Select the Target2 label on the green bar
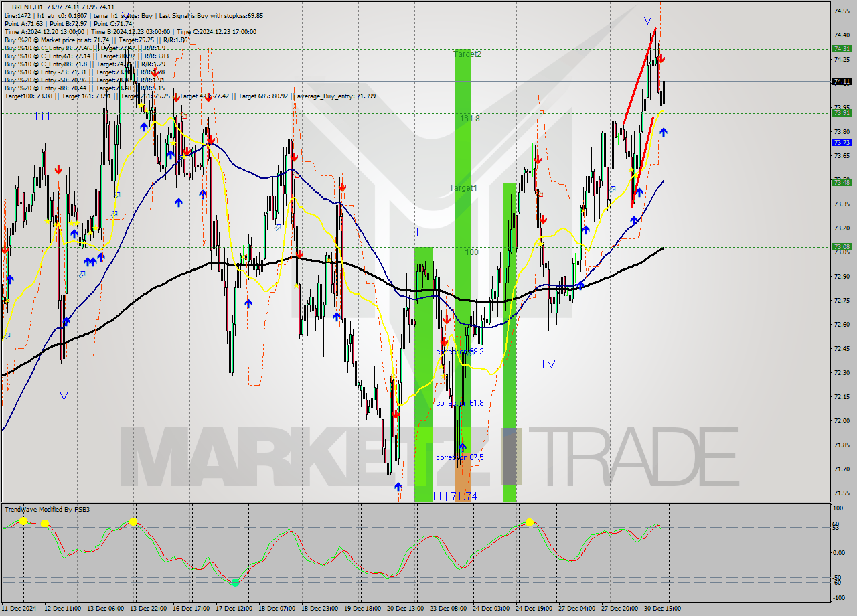857x616 pixels. [x=467, y=54]
